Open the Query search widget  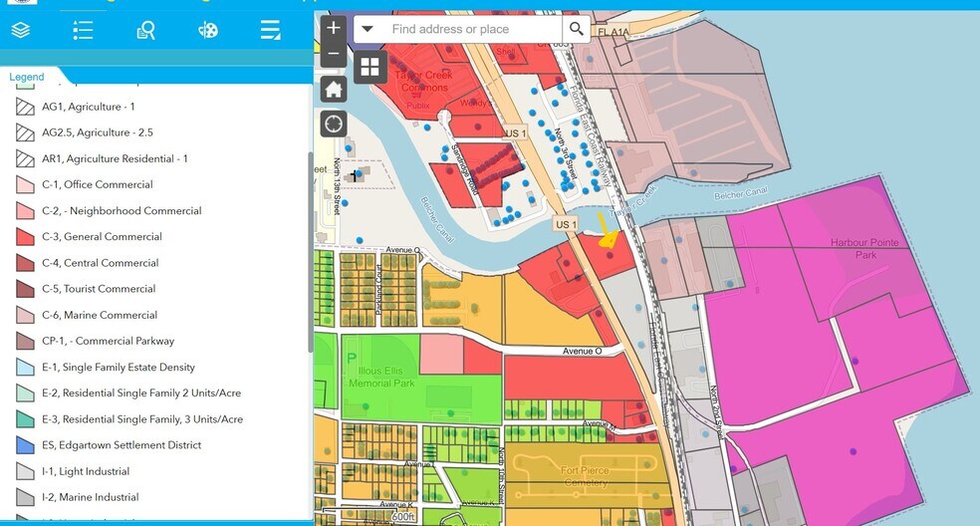coord(145,31)
